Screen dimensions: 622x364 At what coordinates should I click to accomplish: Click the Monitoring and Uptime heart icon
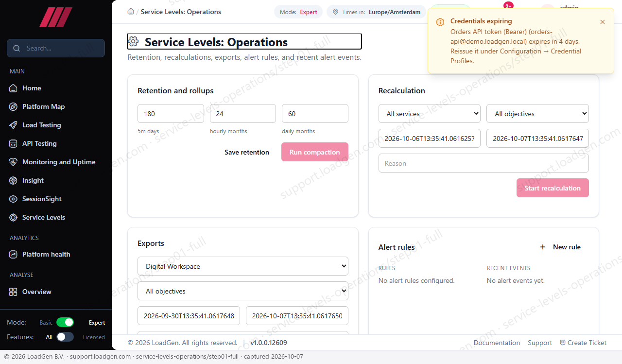pyautogui.click(x=13, y=162)
